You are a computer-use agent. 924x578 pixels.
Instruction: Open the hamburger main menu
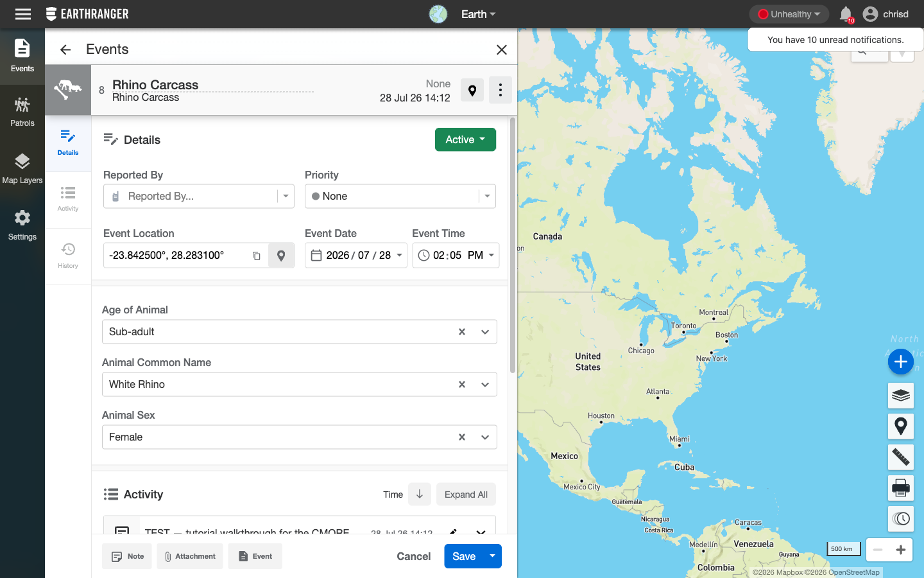click(x=23, y=14)
